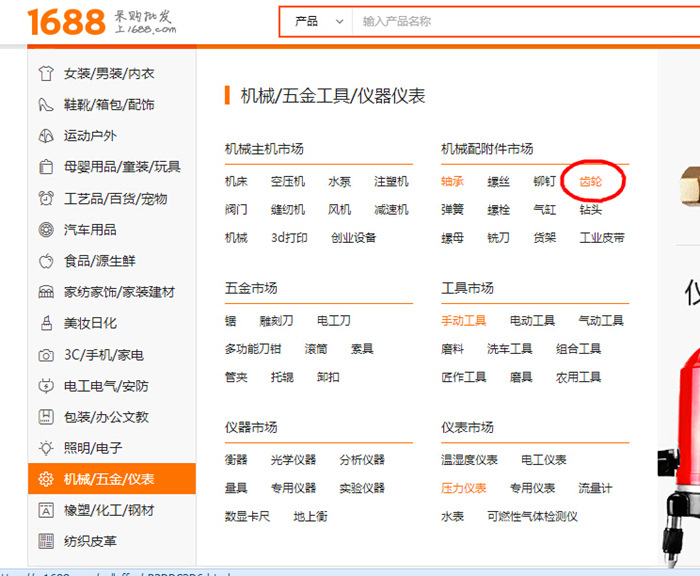The width and height of the screenshot is (700, 576).
Task: Click the apple icon for 食品/生鲜
Action: [x=45, y=261]
